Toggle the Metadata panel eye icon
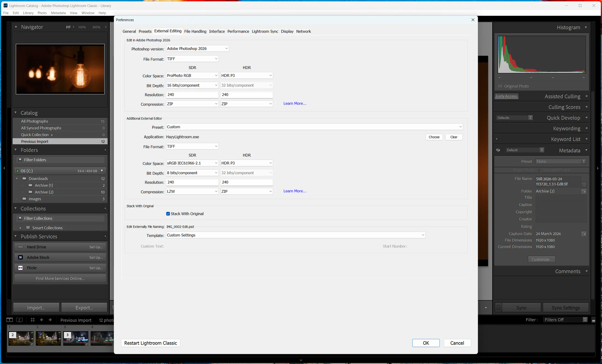 click(498, 150)
